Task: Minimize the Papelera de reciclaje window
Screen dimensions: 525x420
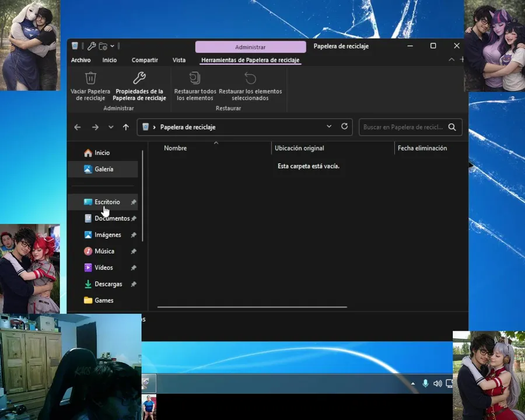Action: tap(410, 46)
